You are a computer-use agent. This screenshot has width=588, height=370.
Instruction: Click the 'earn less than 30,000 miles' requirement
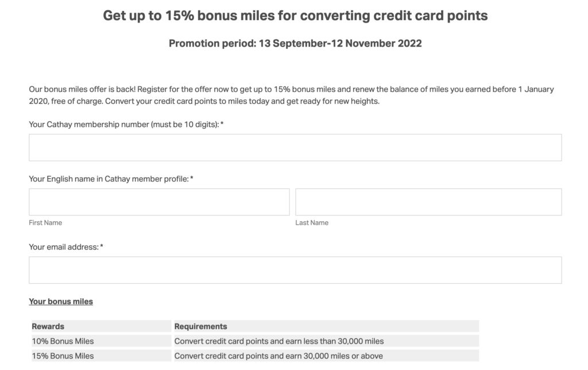[279, 341]
